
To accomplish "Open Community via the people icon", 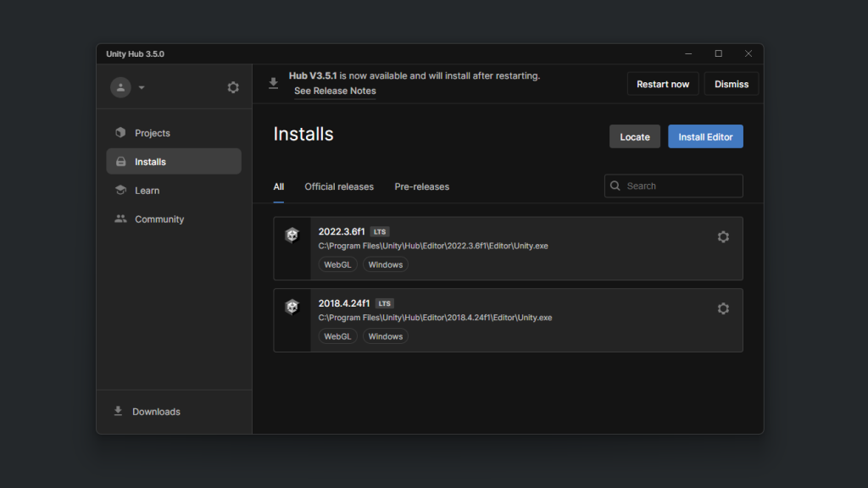I will [x=120, y=219].
